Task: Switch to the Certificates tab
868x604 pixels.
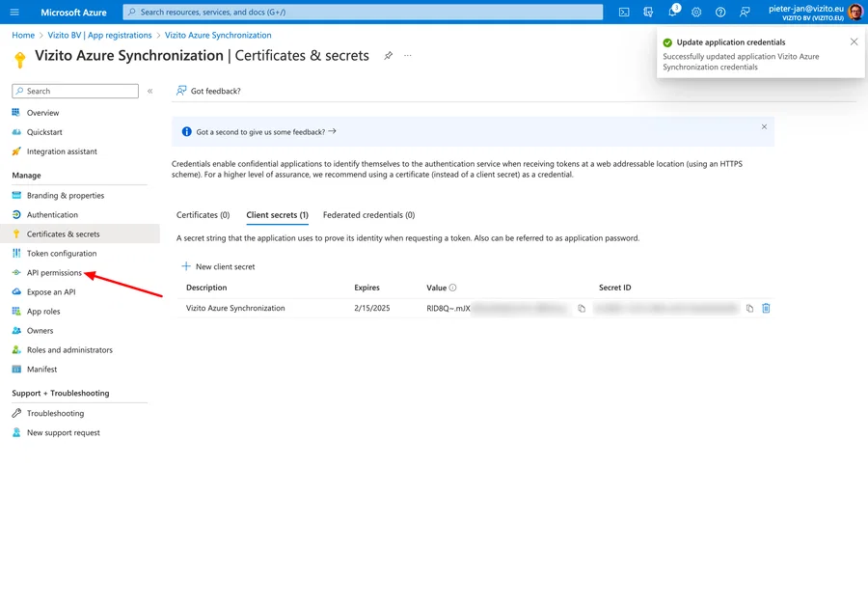Action: (202, 214)
